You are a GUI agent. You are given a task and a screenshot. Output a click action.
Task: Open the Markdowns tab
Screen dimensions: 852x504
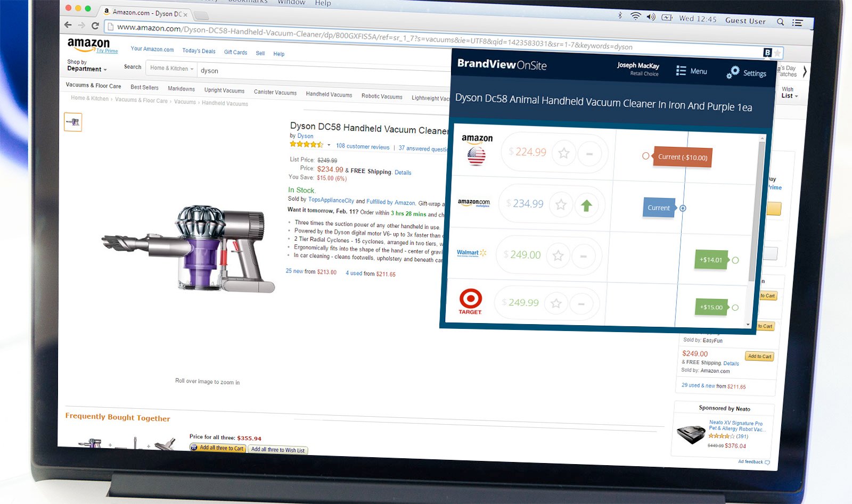pos(181,89)
